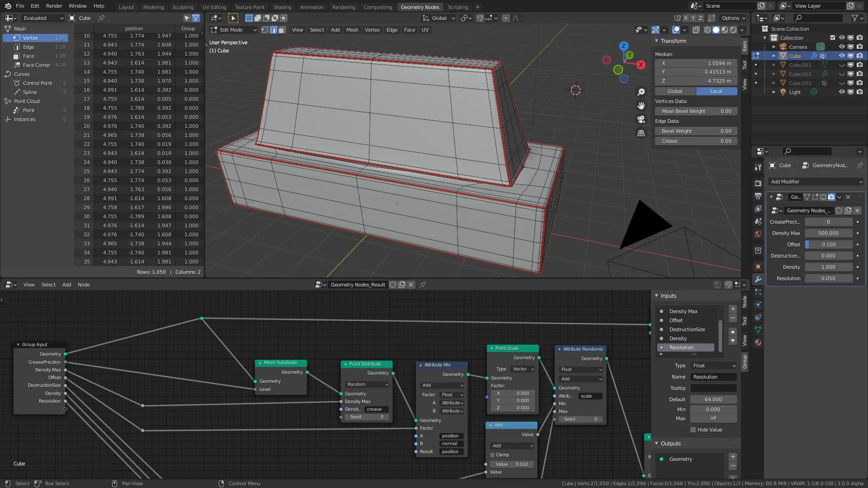Select face select mode icon
This screenshot has height=488, width=868.
click(x=282, y=30)
